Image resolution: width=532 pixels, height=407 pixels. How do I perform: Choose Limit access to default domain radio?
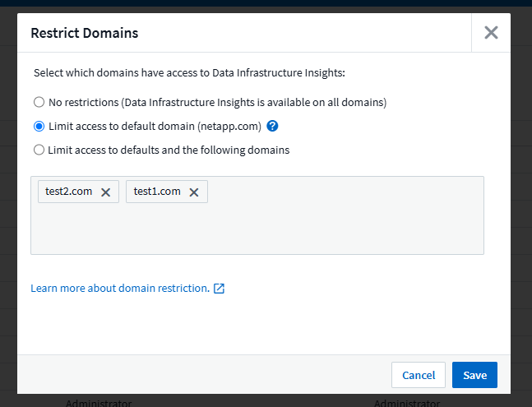click(x=39, y=127)
